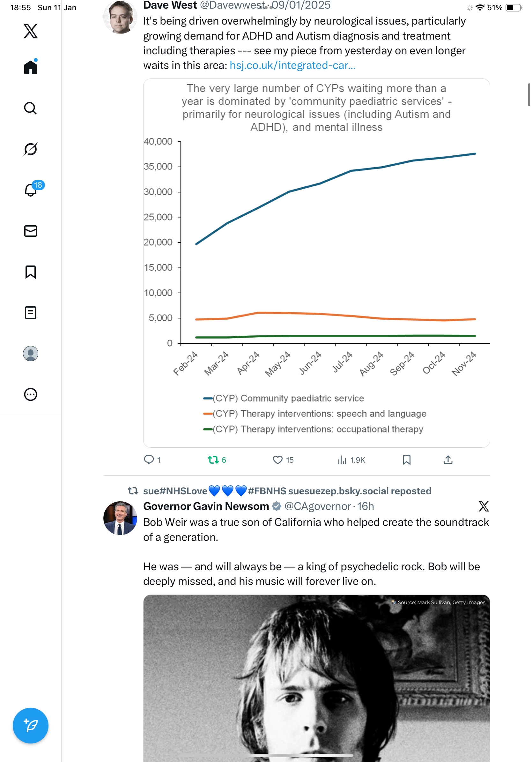Open the hsj.co.uk integrated-care link

(292, 65)
